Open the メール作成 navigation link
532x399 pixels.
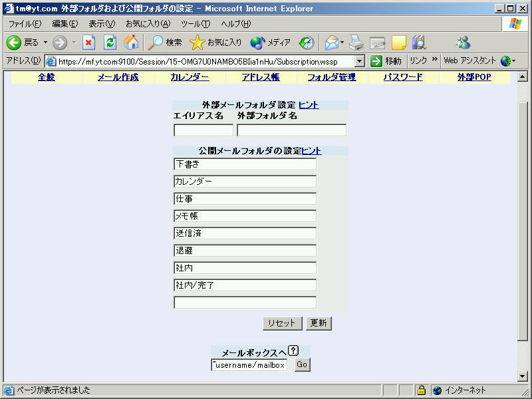(118, 77)
